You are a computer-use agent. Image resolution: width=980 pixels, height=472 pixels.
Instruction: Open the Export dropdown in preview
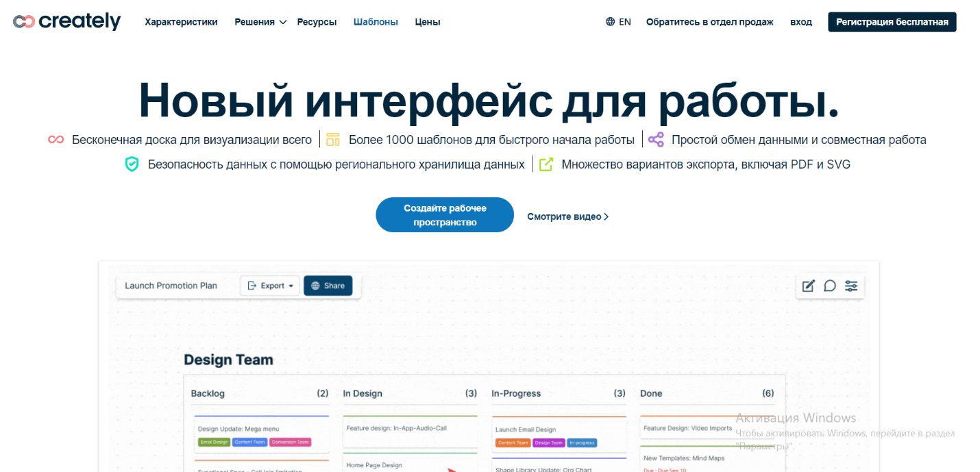[270, 286]
